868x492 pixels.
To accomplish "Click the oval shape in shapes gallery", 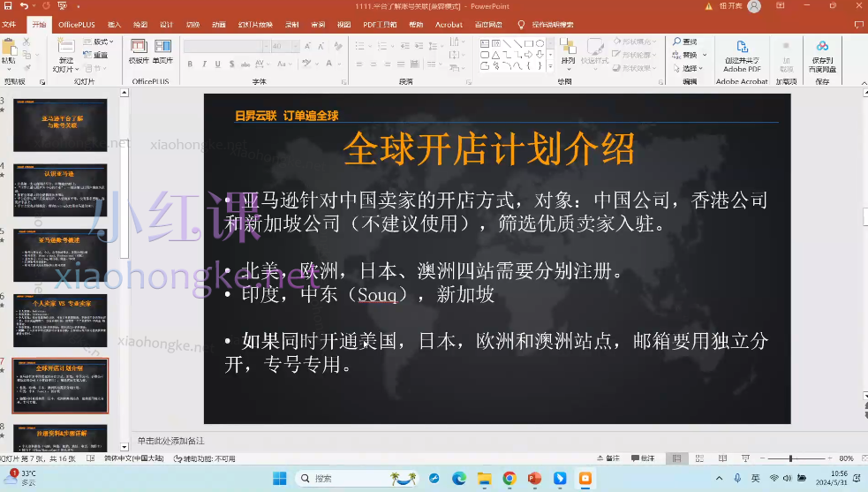I will coord(540,43).
